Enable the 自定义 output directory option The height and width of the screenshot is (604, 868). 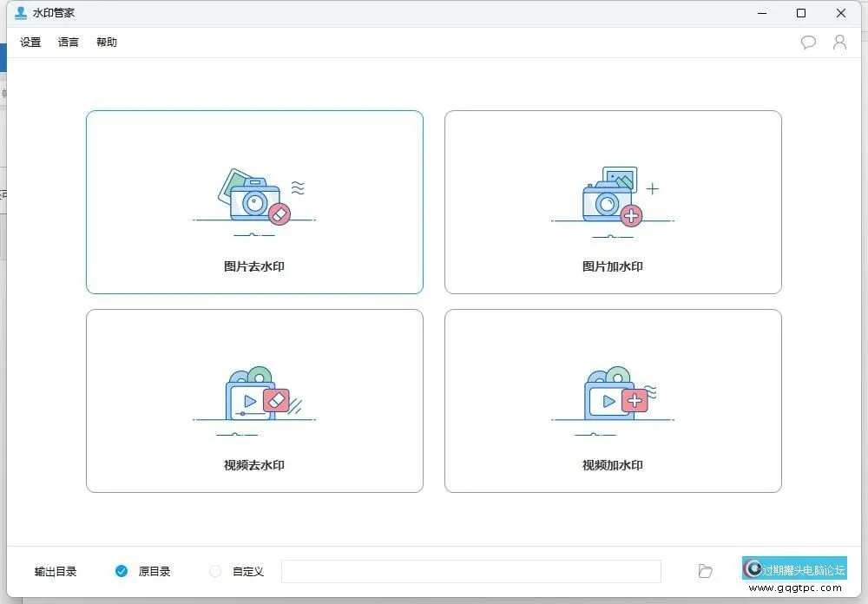coord(214,571)
